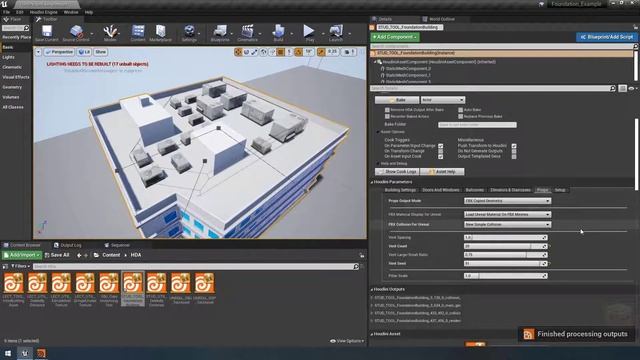Uncheck On Asset Input Cook trigger
Viewport: 640px width, 360px height.
pyautogui.click(x=440, y=156)
